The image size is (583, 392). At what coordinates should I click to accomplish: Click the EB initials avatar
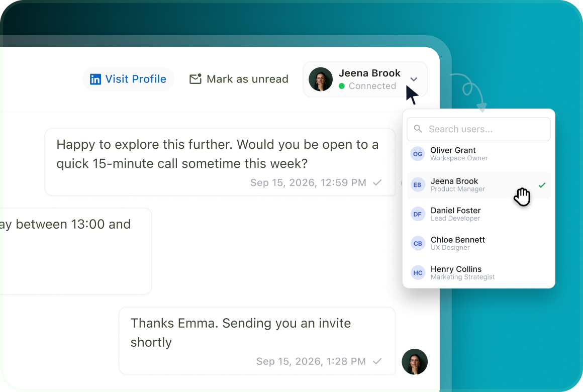point(418,185)
